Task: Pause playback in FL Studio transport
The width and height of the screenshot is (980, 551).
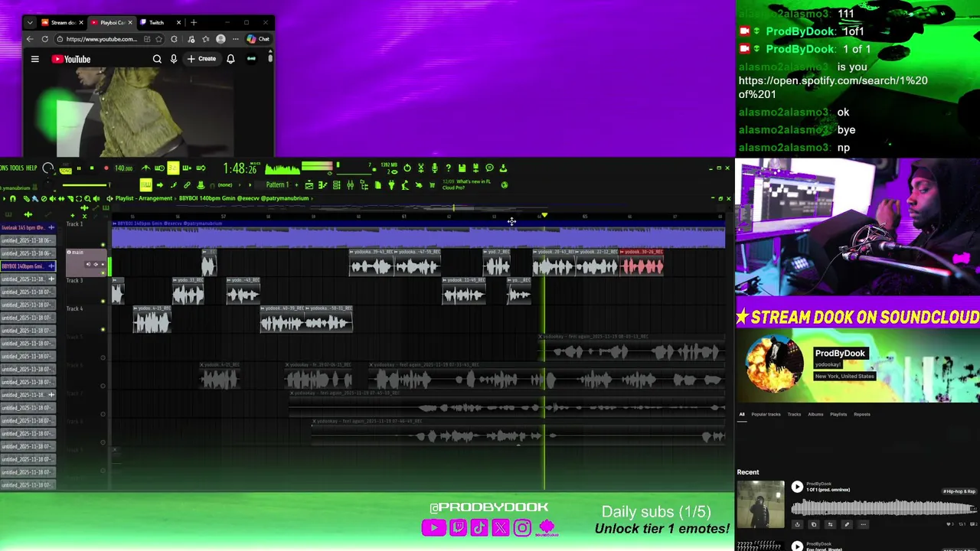Action: coord(79,168)
